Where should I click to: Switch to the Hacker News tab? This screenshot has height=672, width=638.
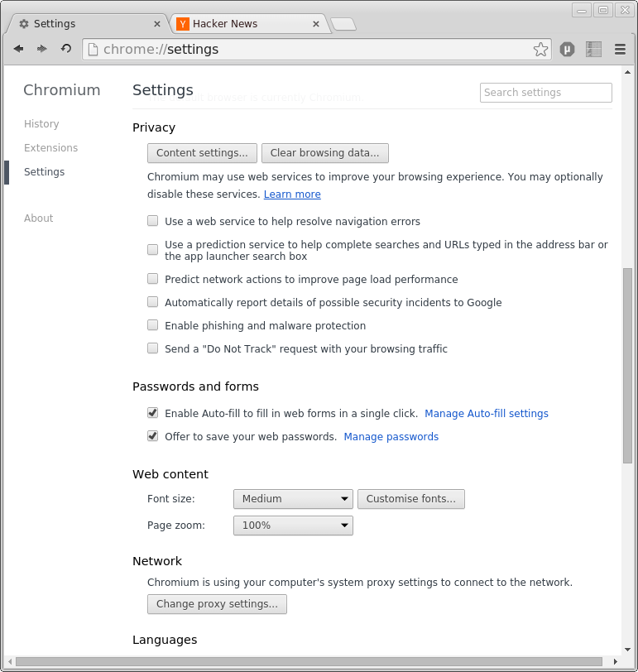pyautogui.click(x=249, y=23)
